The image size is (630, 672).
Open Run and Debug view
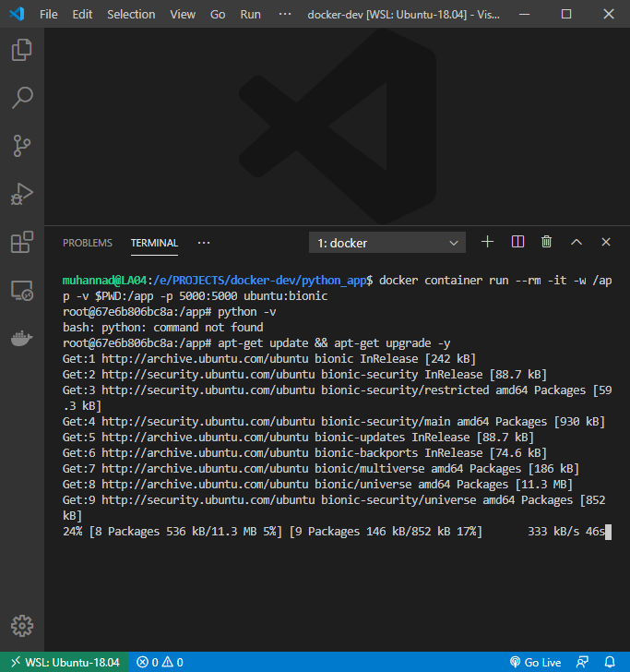pos(22,194)
